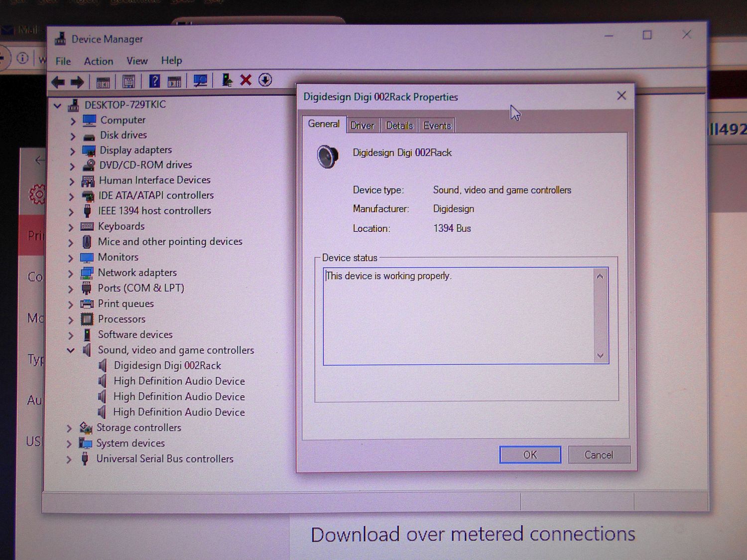Click Scan for hardware changes icon
Image resolution: width=747 pixels, height=560 pixels.
click(x=200, y=81)
